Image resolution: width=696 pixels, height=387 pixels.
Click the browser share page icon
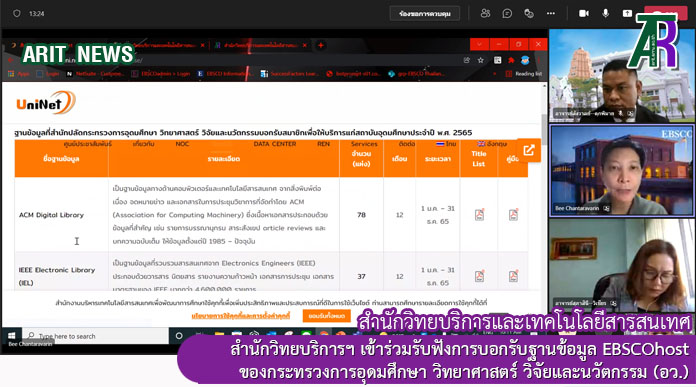(467, 60)
